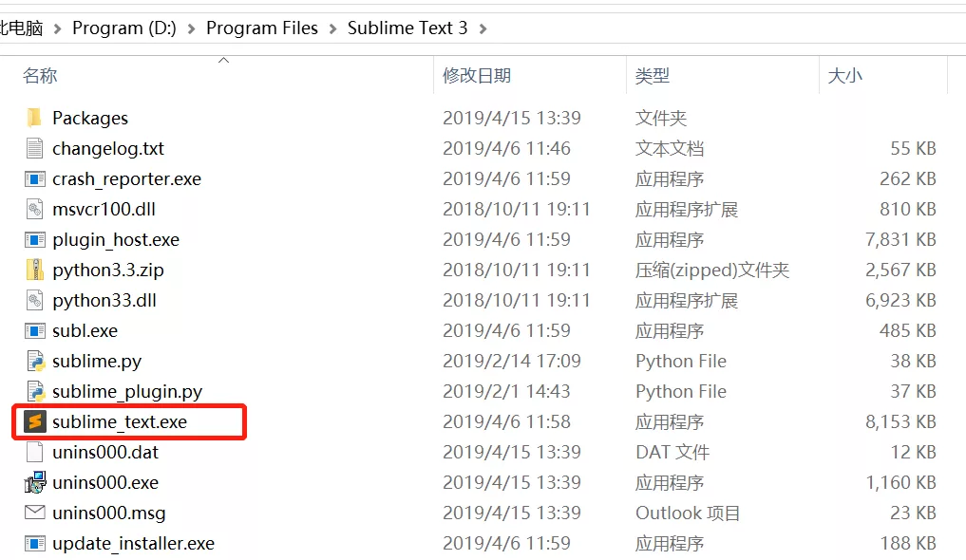This screenshot has height=560, width=966.
Task: Click the 压缩(zipped)文件夹 type cell
Action: pyautogui.click(x=712, y=271)
